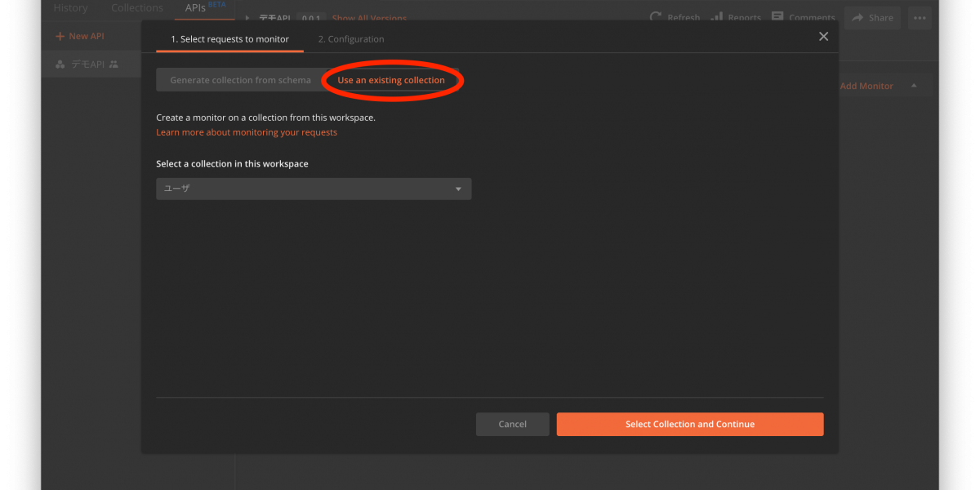980x490 pixels.
Task: Select the Generate collection from schema option
Action: (240, 80)
